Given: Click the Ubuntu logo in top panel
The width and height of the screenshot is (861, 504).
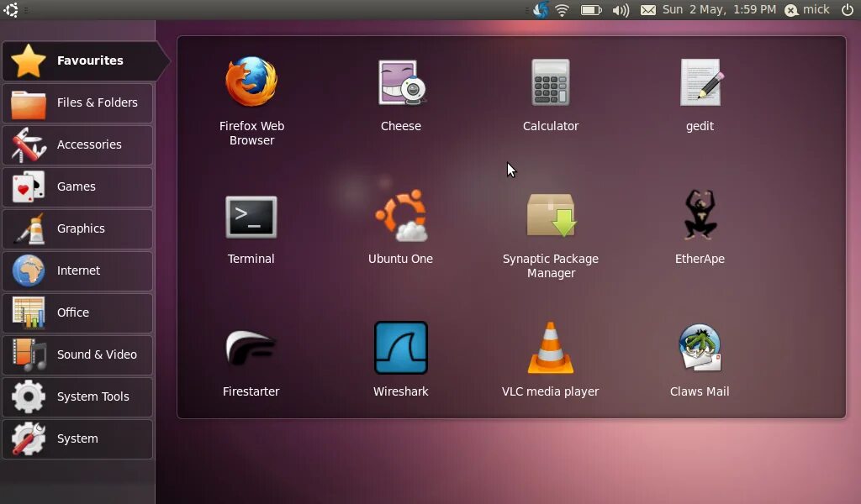Looking at the screenshot, I should click(x=10, y=10).
